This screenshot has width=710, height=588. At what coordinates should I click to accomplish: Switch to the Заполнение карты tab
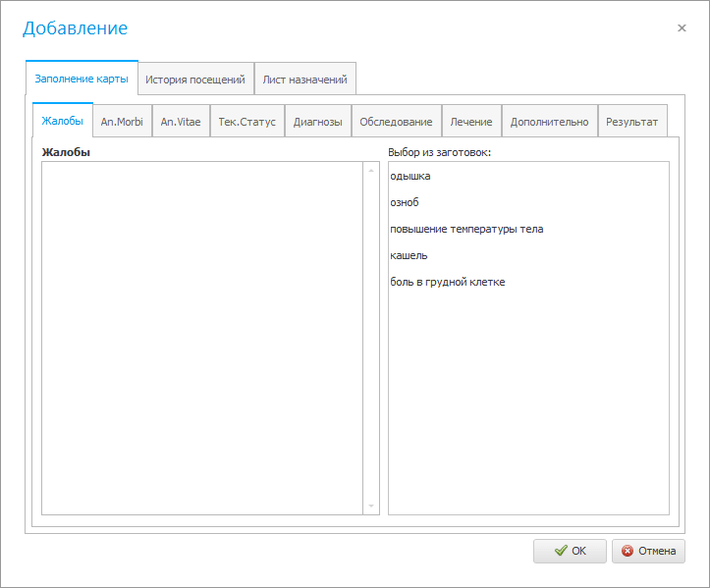[x=82, y=79]
